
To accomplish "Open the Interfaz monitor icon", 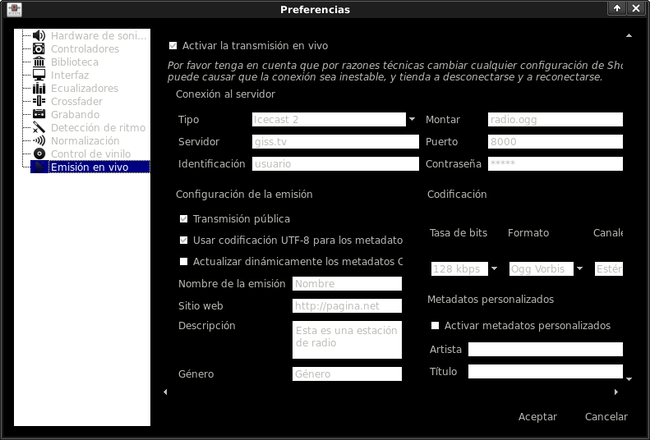I will pos(39,75).
